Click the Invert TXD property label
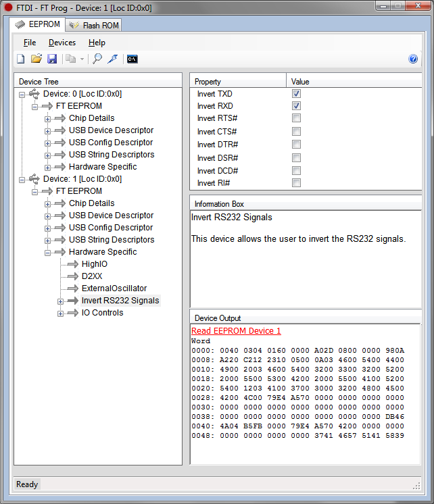The width and height of the screenshot is (434, 504). click(214, 94)
